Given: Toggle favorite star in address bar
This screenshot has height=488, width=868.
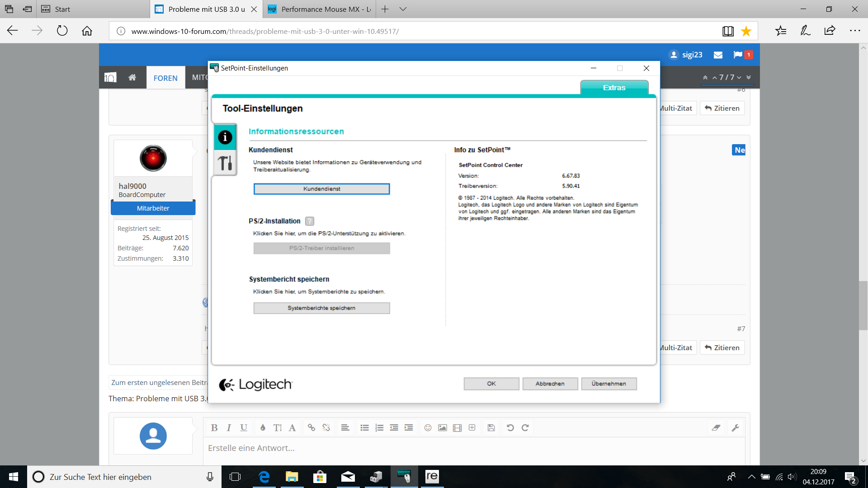Looking at the screenshot, I should tap(746, 31).
